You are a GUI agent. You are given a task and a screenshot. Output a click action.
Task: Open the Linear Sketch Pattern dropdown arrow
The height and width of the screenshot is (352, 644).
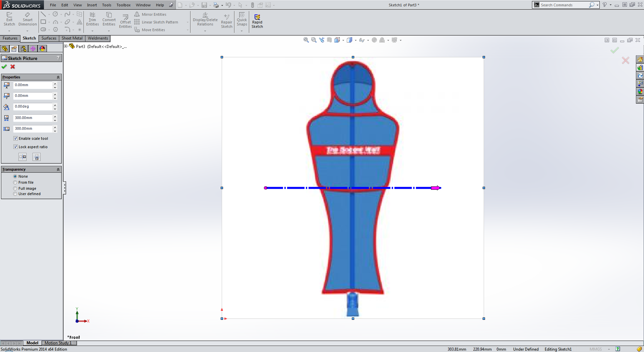pos(187,22)
